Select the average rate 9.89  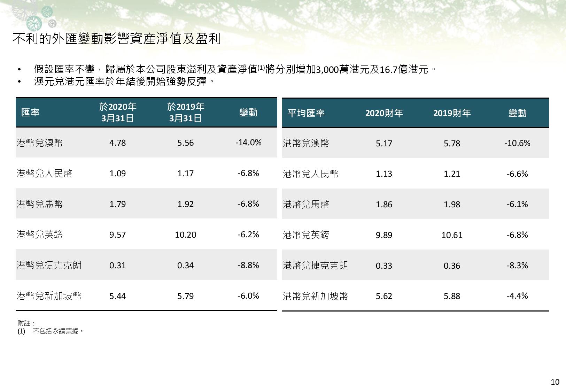pos(384,235)
